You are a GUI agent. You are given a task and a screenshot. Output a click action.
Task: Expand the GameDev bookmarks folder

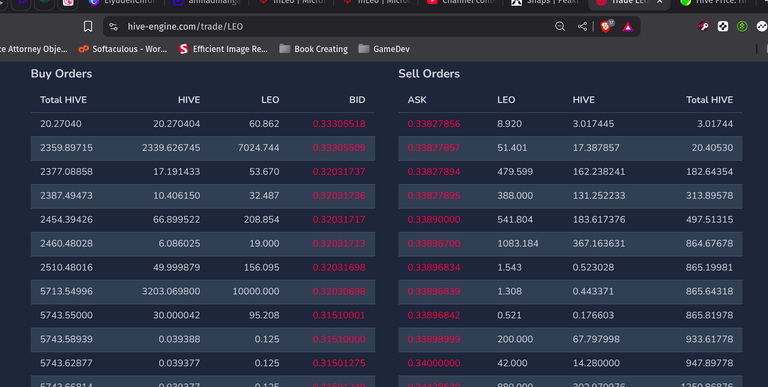[x=384, y=49]
